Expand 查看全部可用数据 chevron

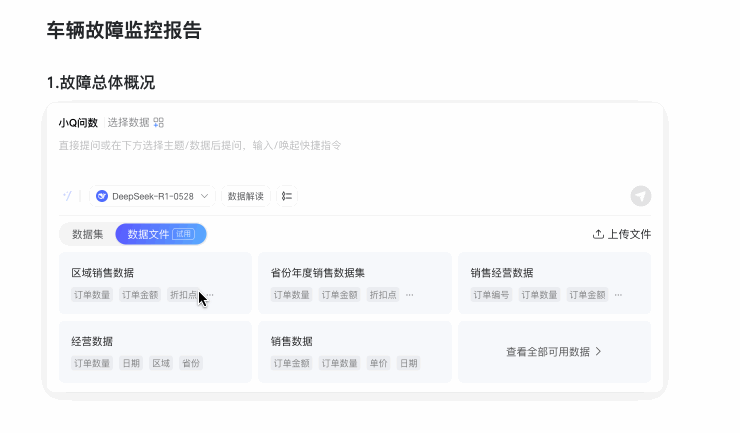[x=598, y=352]
